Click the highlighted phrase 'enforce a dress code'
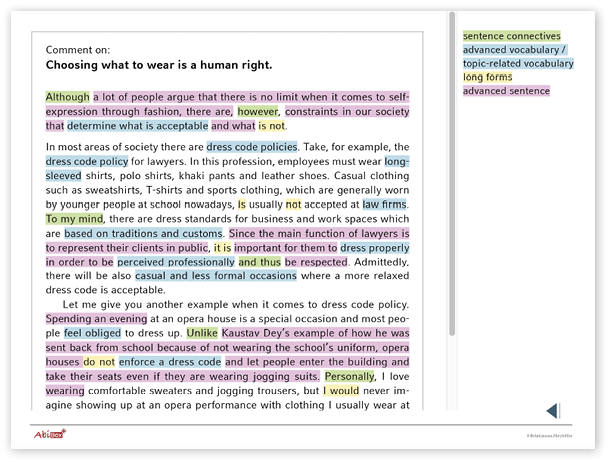Viewport: 609px width, 463px height. point(170,361)
